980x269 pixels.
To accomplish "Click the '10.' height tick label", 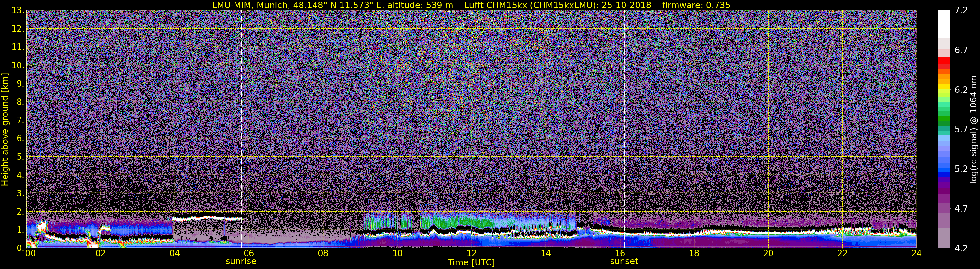I will click(18, 65).
